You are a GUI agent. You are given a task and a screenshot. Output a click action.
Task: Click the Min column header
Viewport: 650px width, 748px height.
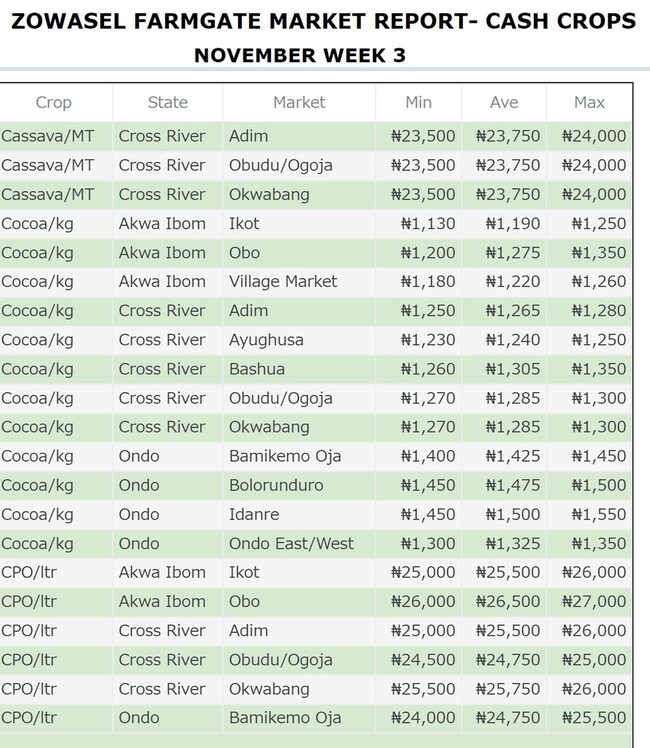coord(419,102)
